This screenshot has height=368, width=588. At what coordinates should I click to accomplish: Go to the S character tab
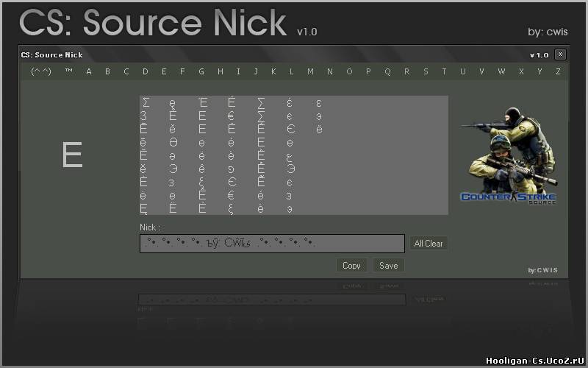pyautogui.click(x=426, y=71)
